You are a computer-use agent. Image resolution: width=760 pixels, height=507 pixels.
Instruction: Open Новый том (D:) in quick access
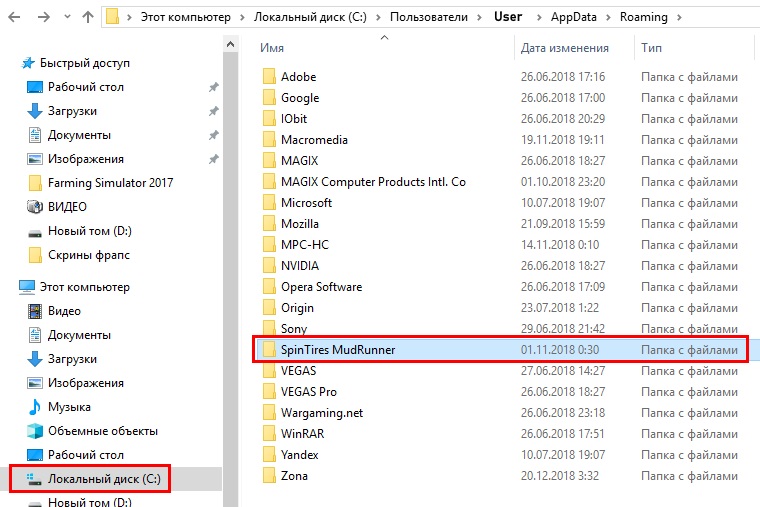coord(90,231)
